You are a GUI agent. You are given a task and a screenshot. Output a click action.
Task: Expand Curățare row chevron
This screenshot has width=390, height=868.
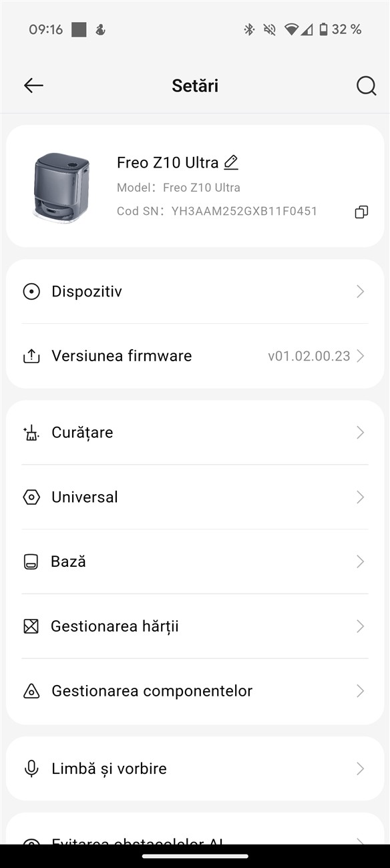click(x=361, y=433)
